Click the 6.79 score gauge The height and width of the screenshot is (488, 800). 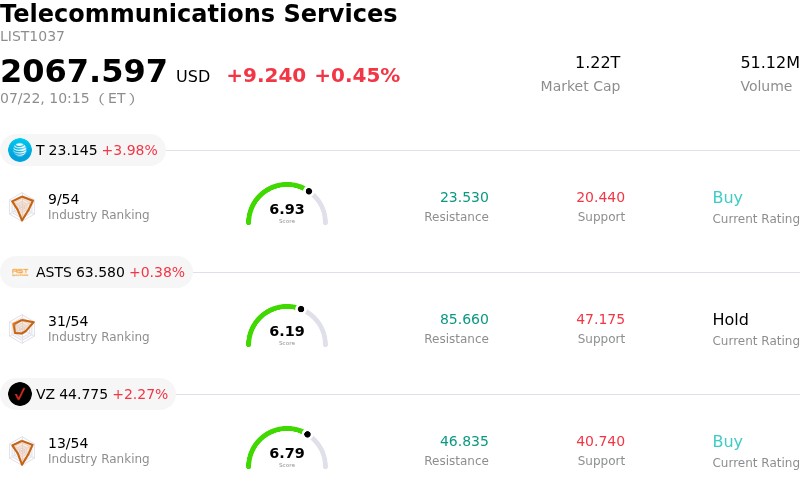click(x=287, y=448)
